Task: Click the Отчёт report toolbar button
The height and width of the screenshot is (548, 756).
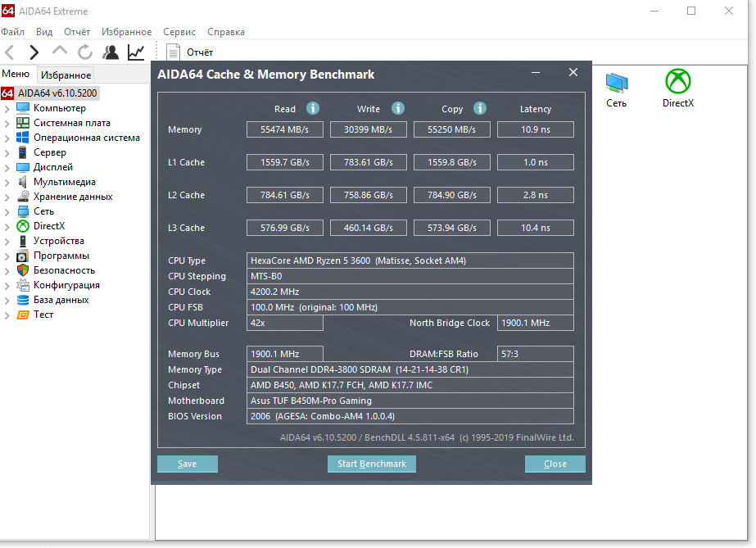Action: [190, 52]
